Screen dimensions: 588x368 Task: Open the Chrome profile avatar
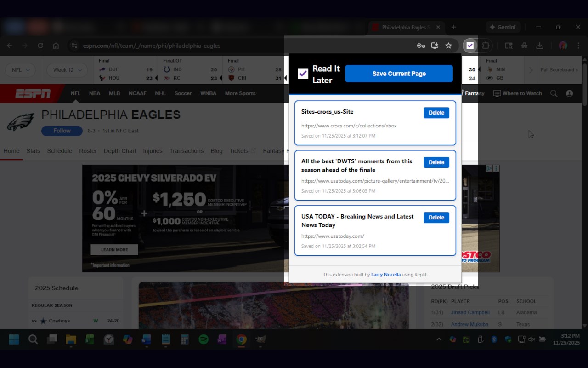[563, 46]
